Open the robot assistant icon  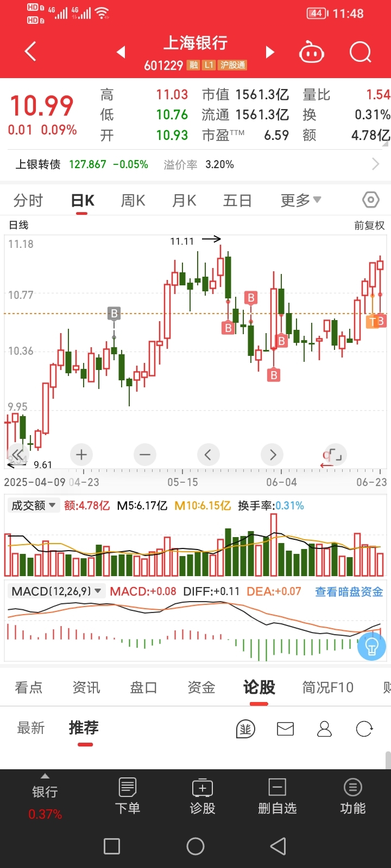click(x=312, y=53)
